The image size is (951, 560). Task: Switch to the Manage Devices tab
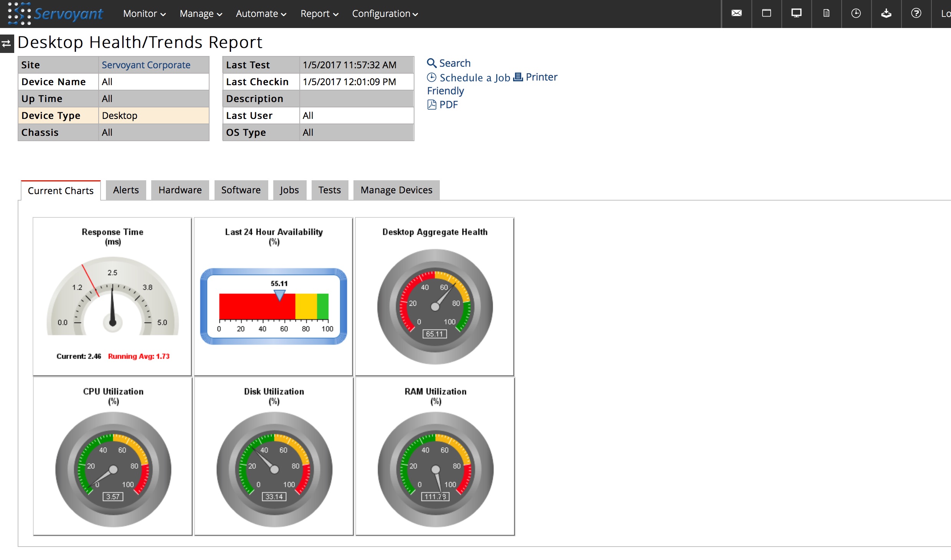(397, 190)
